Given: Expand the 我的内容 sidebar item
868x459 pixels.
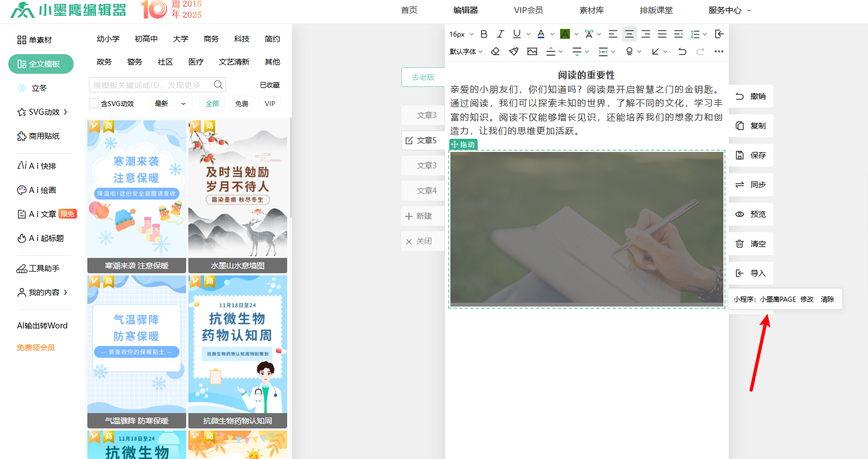Looking at the screenshot, I should pyautogui.click(x=43, y=292).
